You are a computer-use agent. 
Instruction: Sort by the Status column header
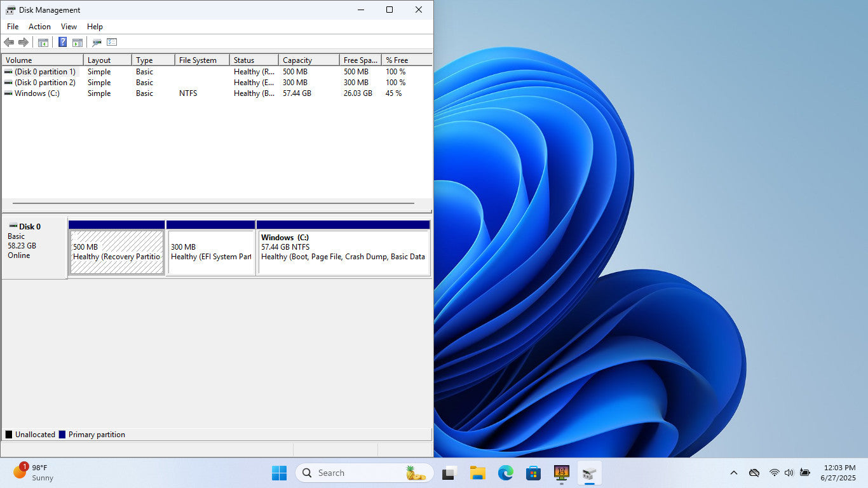coord(254,60)
